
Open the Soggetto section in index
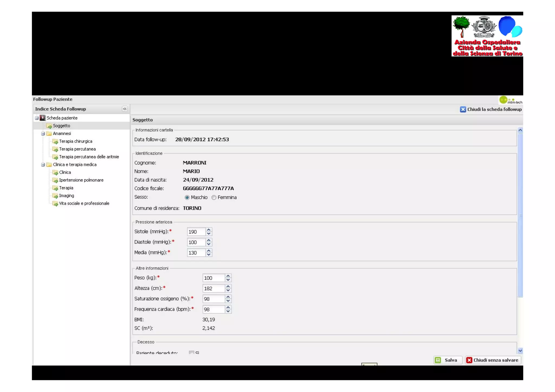click(61, 126)
